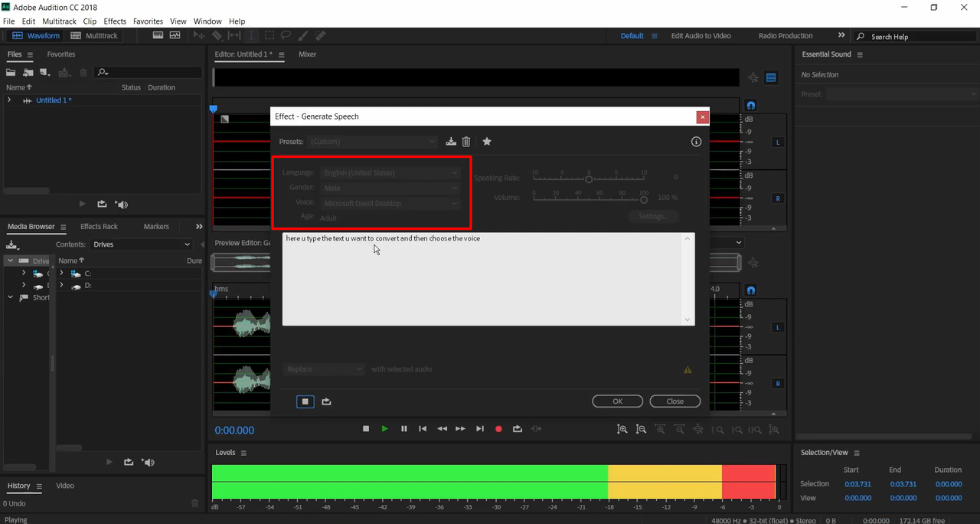The height and width of the screenshot is (524, 980).
Task: Adjust Speaking Rate slider handle
Action: [589, 179]
